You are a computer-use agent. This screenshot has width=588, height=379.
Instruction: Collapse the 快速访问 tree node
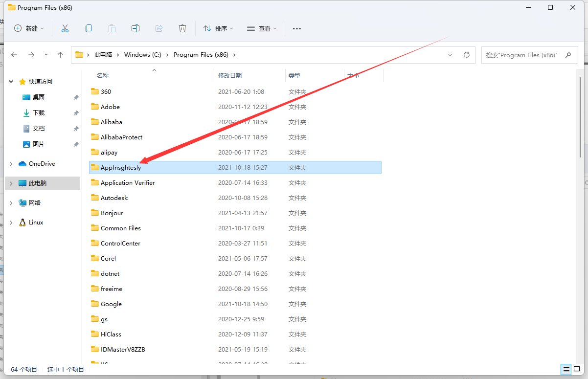pyautogui.click(x=12, y=82)
